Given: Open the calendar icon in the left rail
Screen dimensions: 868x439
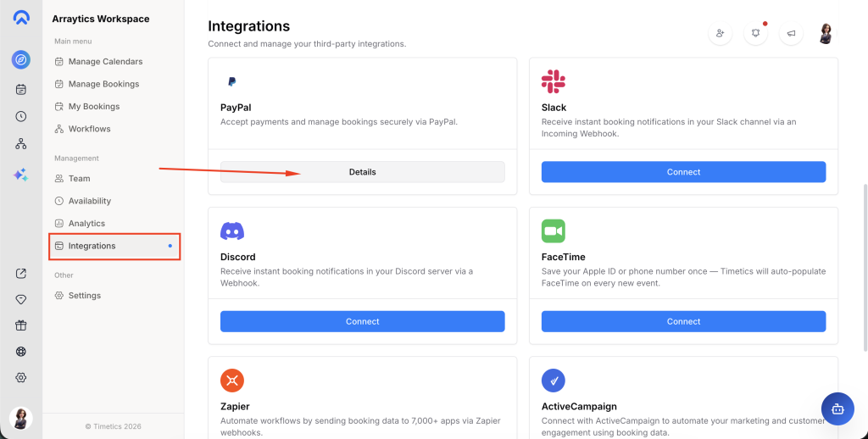Looking at the screenshot, I should click(x=21, y=89).
